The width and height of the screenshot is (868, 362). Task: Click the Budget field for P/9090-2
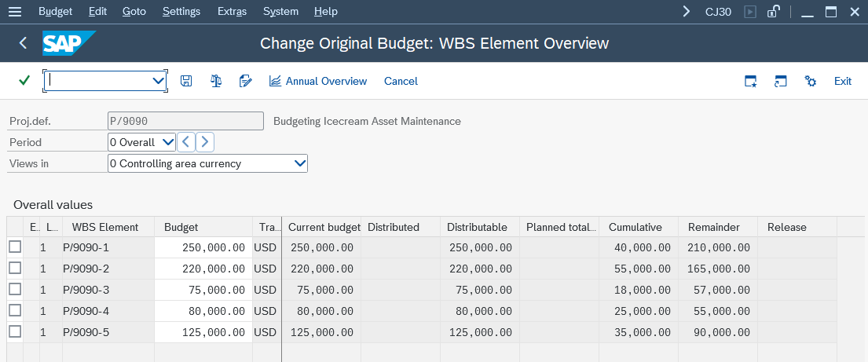[203, 269]
